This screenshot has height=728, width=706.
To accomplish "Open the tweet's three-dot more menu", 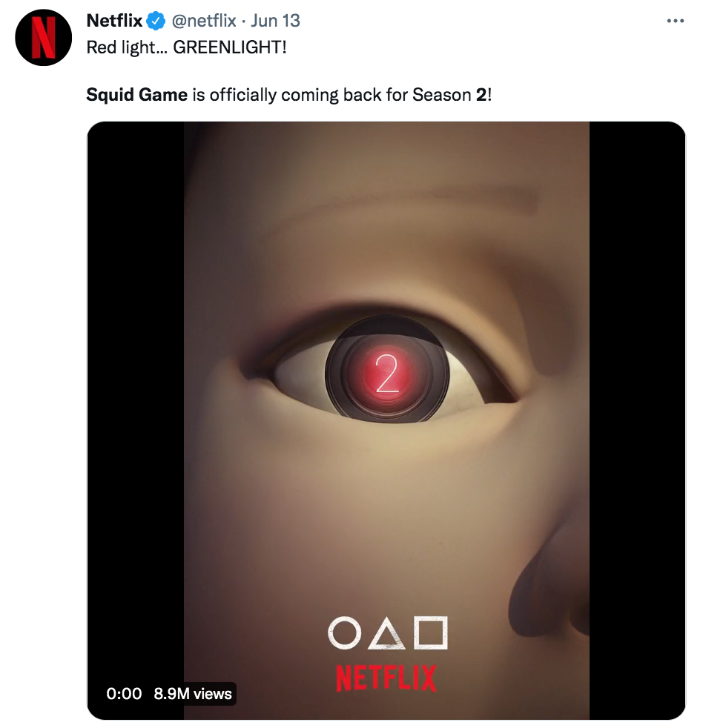I will pyautogui.click(x=675, y=21).
